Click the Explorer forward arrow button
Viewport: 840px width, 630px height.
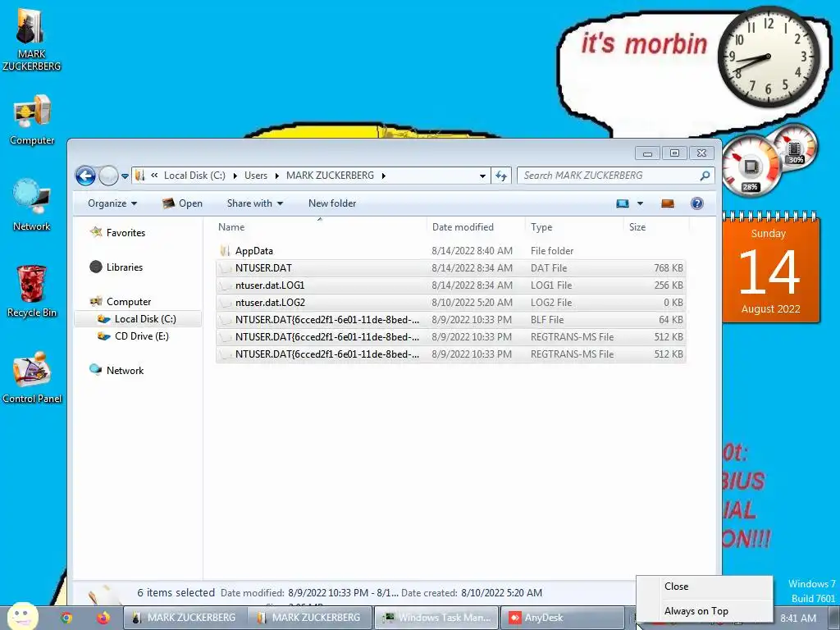click(108, 176)
